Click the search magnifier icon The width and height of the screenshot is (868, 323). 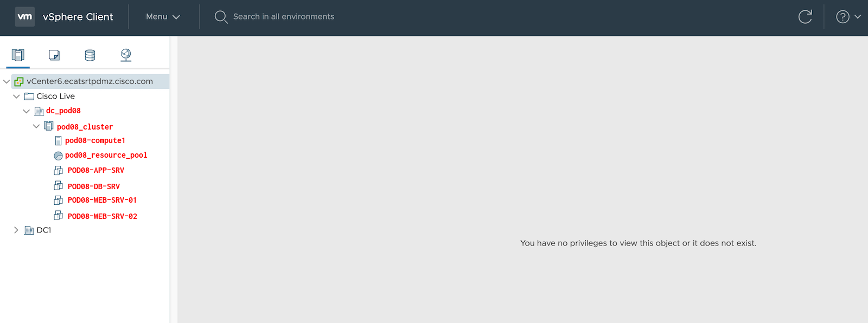coord(221,17)
